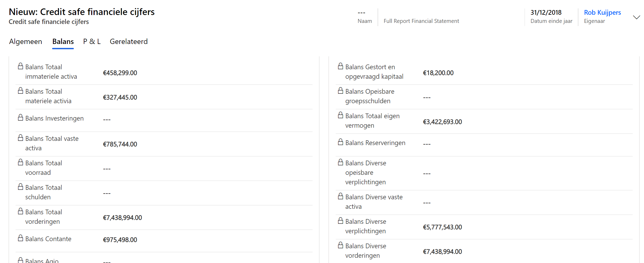
Task: Click lock icon beside Balans Diverse vorderingen
Action: pos(341,245)
